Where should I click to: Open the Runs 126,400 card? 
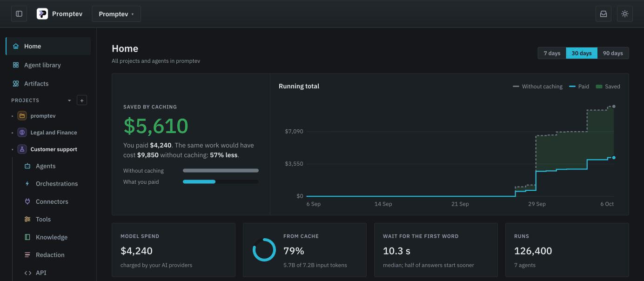[567, 250]
